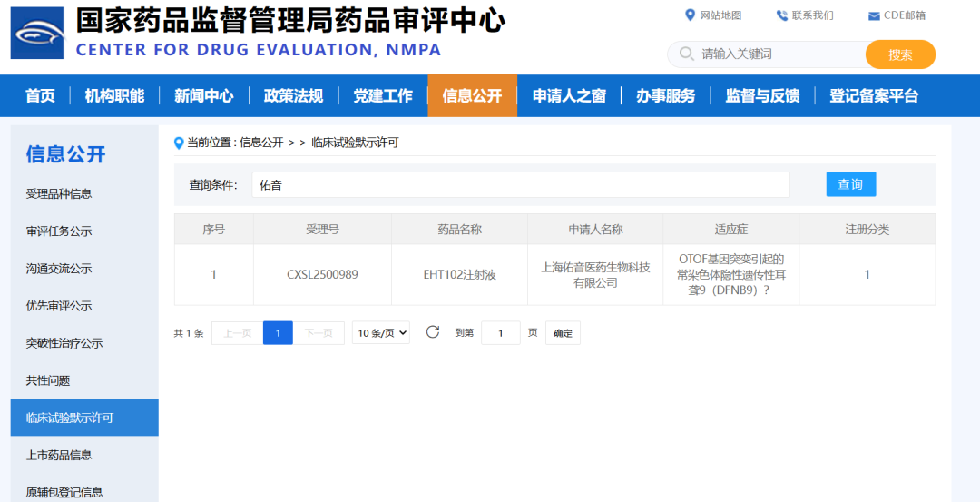Click the current location pin icon

(179, 143)
